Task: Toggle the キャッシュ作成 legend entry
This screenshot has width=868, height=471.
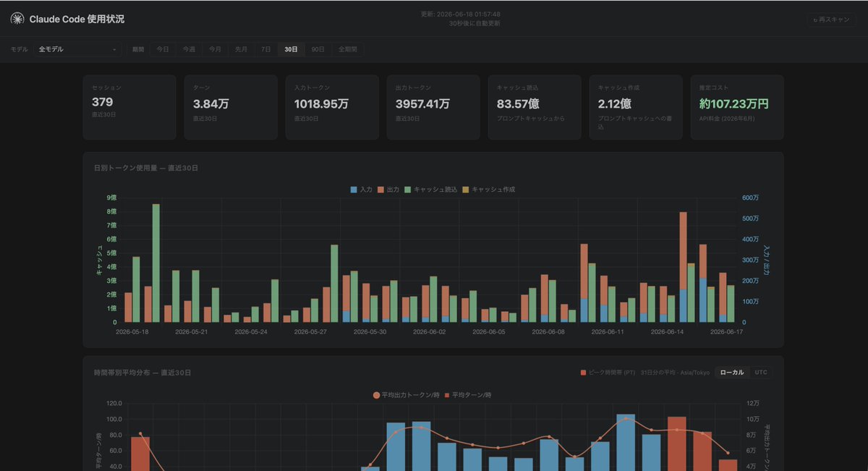Action: 489,190
